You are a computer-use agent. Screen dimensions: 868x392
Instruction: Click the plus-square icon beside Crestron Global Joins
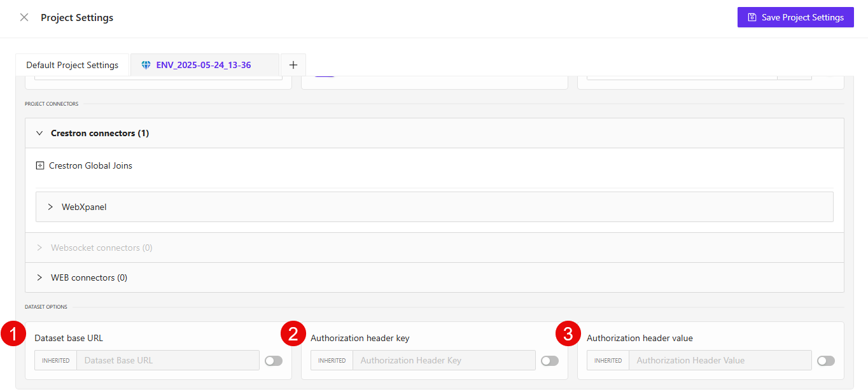pos(39,165)
